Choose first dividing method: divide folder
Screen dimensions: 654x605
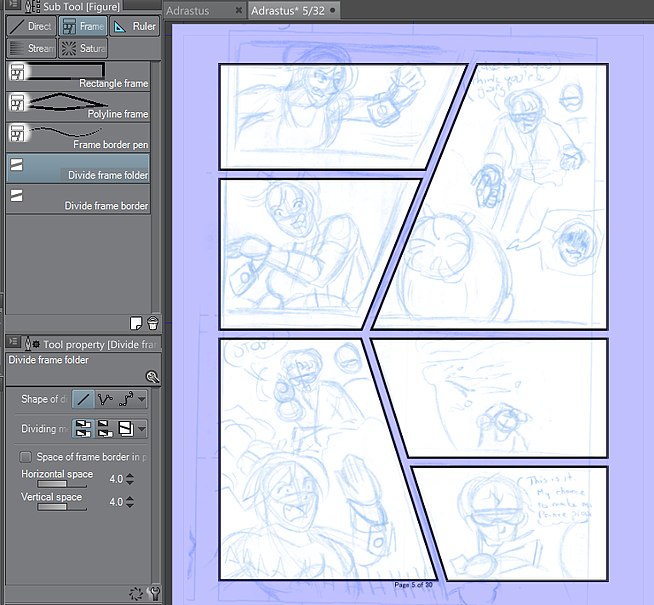(x=83, y=429)
